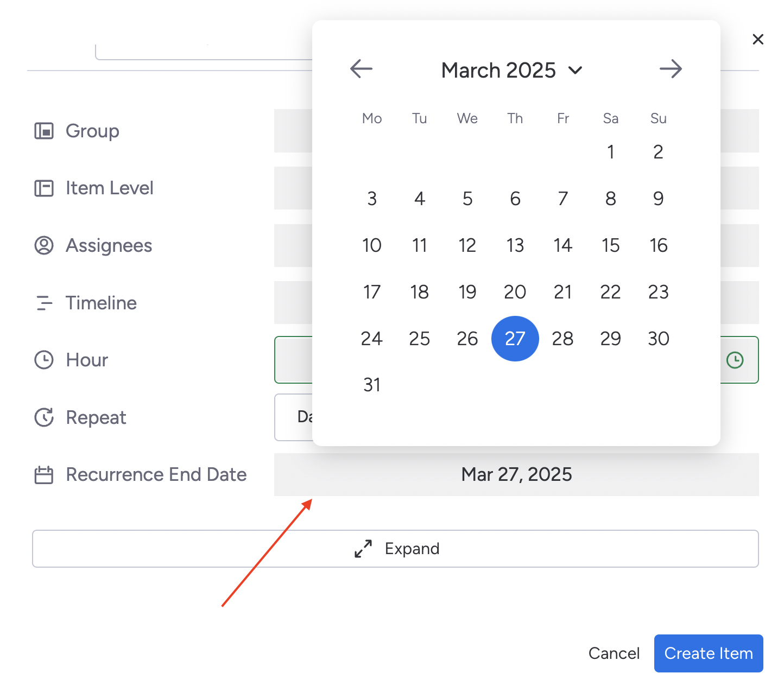Screen dimensions: 784x686
Task: Click the Recurrence End Date field
Action: (x=516, y=474)
